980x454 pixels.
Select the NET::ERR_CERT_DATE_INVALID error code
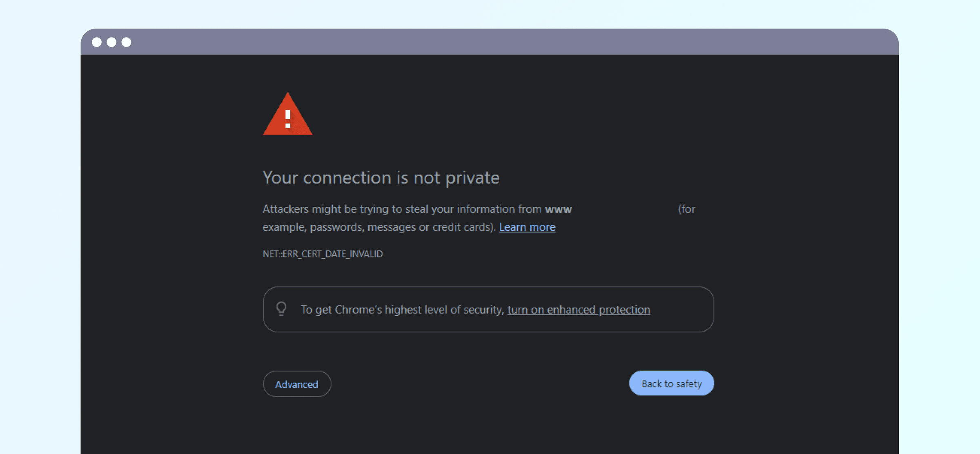322,254
